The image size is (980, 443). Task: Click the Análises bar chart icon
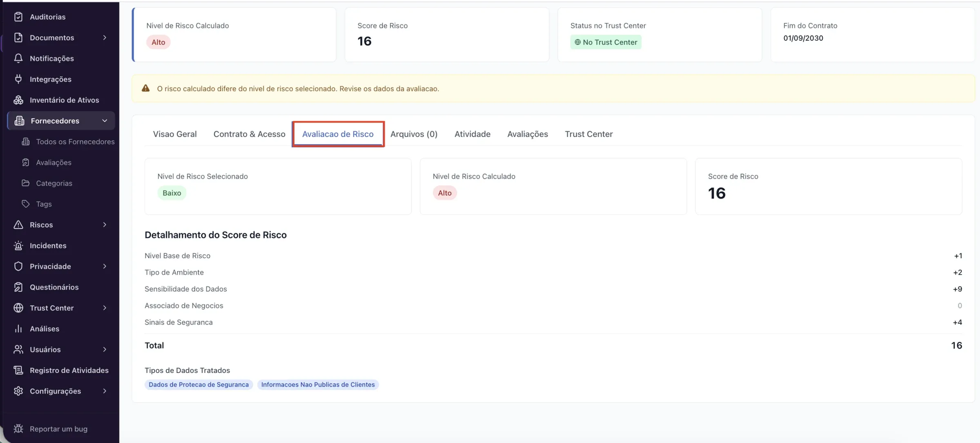pos(18,329)
